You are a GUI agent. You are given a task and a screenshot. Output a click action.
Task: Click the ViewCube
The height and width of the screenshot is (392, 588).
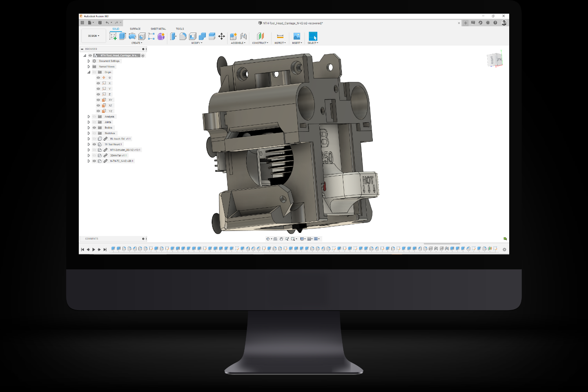coord(495,60)
